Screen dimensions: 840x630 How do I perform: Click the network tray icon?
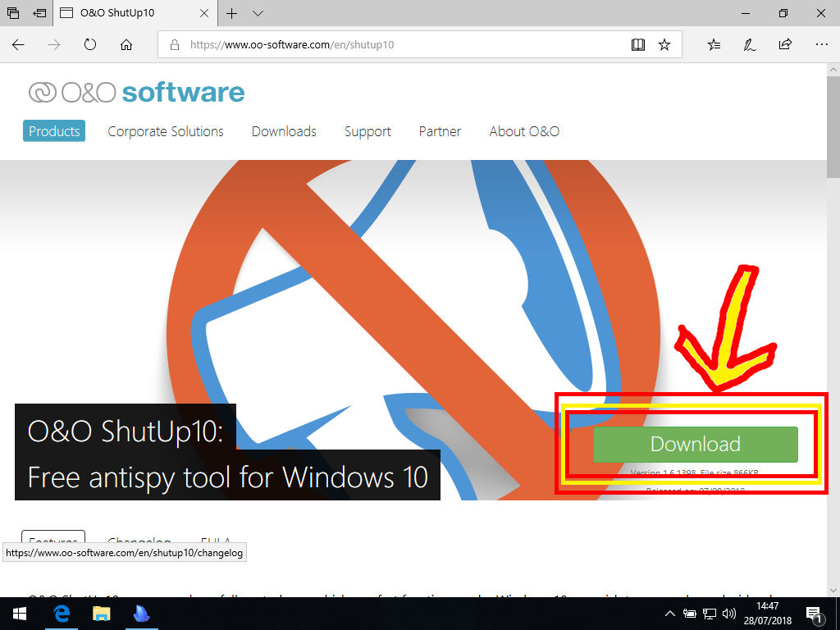pos(710,614)
